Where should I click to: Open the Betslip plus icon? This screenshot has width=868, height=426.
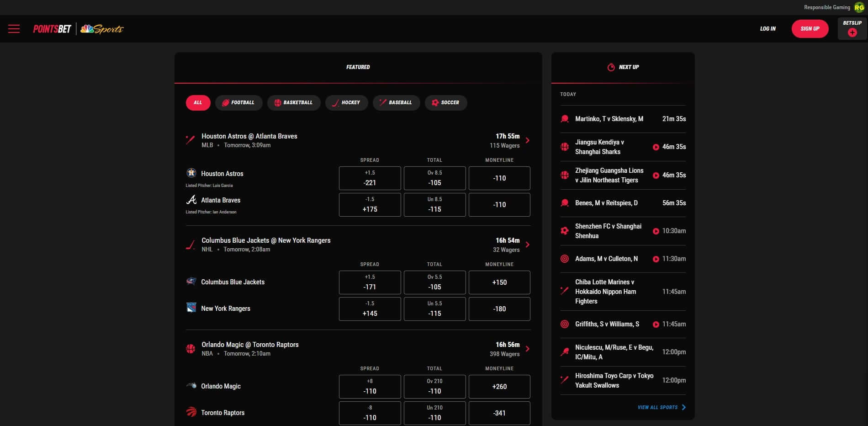click(x=852, y=32)
